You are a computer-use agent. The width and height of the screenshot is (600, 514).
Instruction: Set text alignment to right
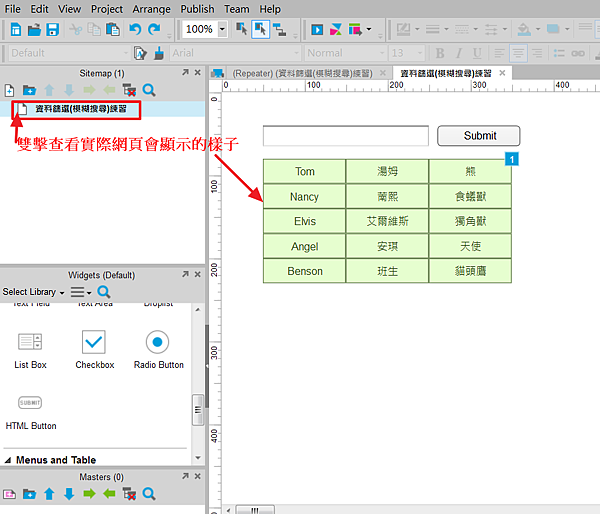click(537, 53)
